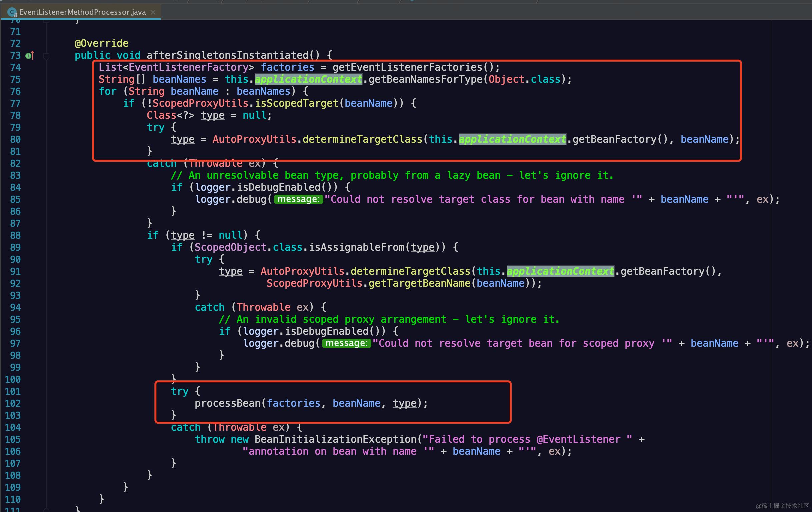The height and width of the screenshot is (512, 812).
Task: Click the afterSingletonsInstantiated method name
Action: [x=227, y=55]
